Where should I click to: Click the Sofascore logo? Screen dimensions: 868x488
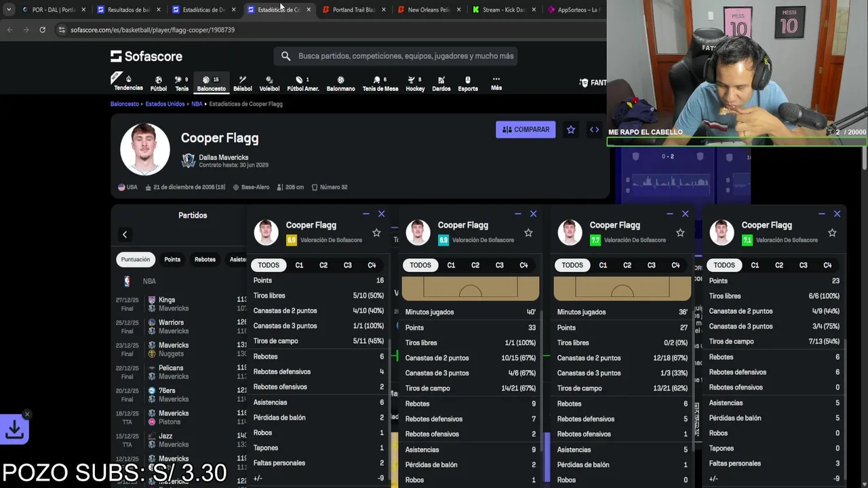(146, 56)
